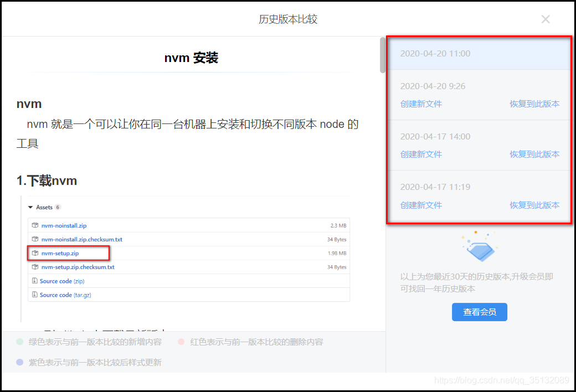Click Source code (tar.gz) link
The width and height of the screenshot is (576, 392).
click(x=65, y=295)
